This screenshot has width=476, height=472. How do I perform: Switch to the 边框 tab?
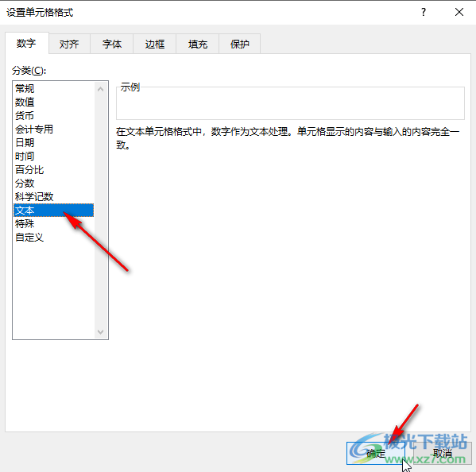coord(154,44)
